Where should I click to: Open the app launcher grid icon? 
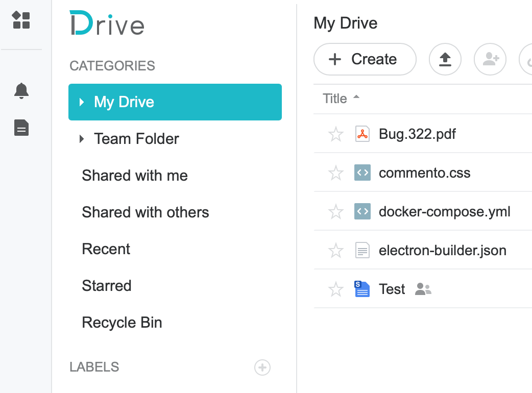(x=21, y=20)
